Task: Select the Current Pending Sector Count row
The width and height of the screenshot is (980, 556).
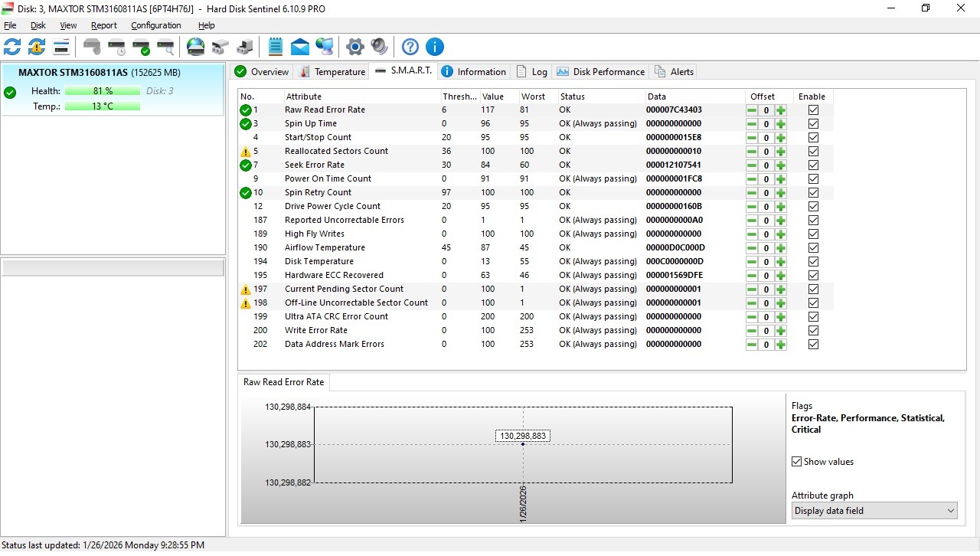Action: pyautogui.click(x=344, y=289)
